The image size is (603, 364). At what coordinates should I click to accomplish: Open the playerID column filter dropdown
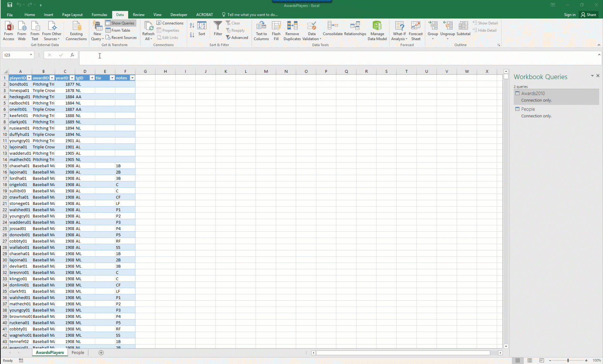click(29, 78)
